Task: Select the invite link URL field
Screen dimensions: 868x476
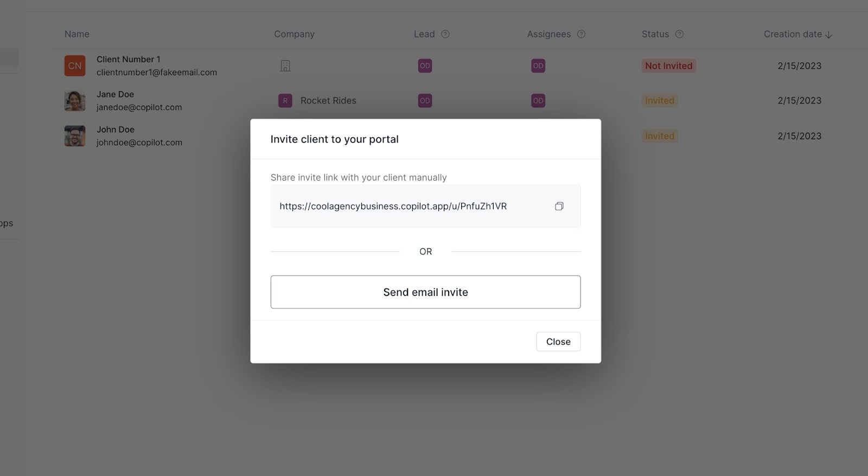Action: coord(393,206)
